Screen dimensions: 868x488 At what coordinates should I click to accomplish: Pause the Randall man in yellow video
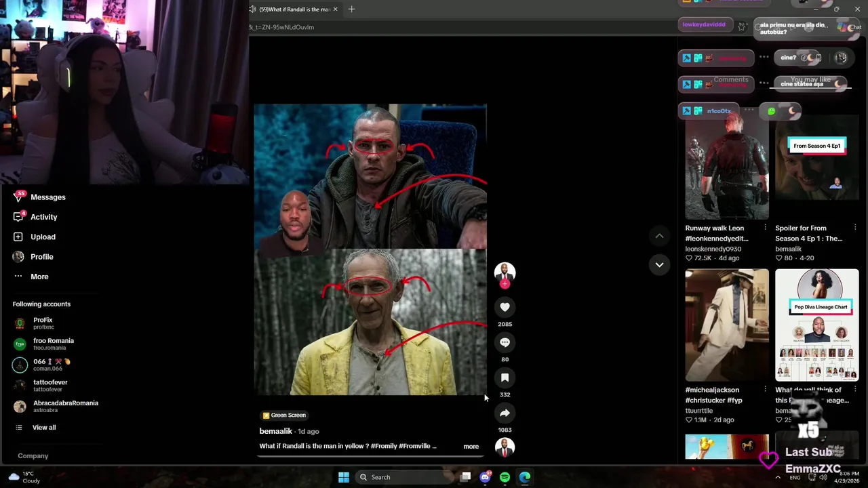click(x=370, y=249)
